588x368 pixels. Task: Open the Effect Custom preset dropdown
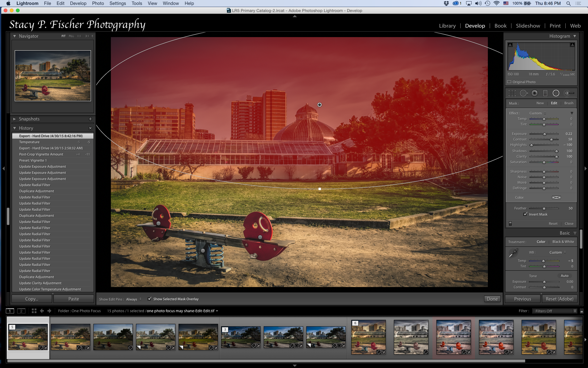537,113
